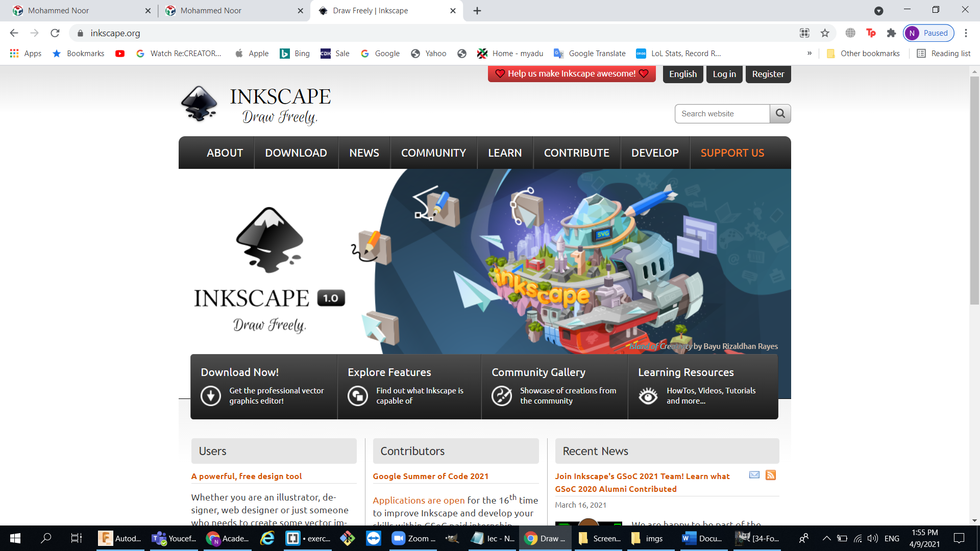
Task: Open Task View on the taskbar
Action: [76, 538]
